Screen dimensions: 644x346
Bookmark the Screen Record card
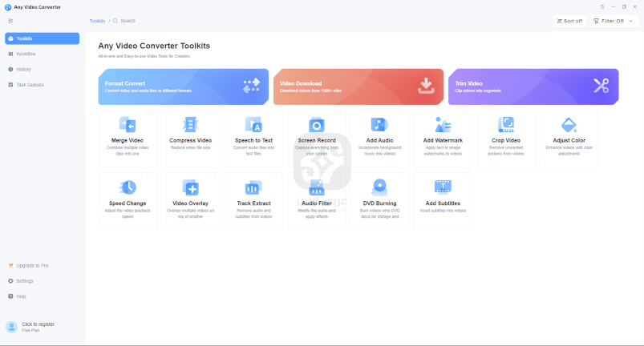coord(338,112)
